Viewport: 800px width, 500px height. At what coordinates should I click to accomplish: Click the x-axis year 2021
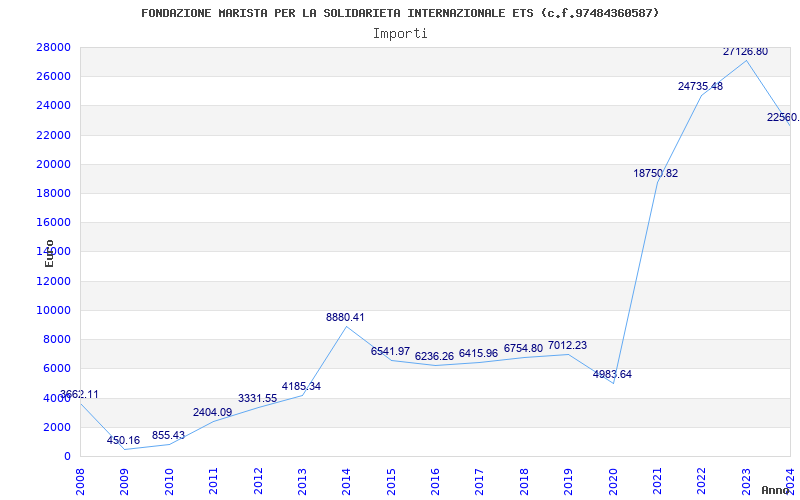(x=657, y=481)
